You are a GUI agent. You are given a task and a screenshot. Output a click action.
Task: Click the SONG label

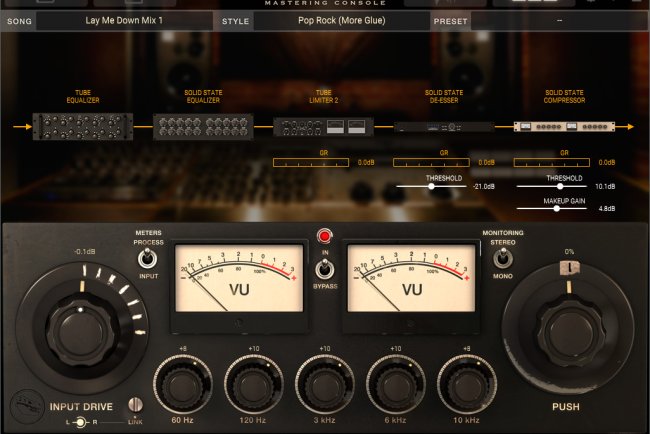19,21
